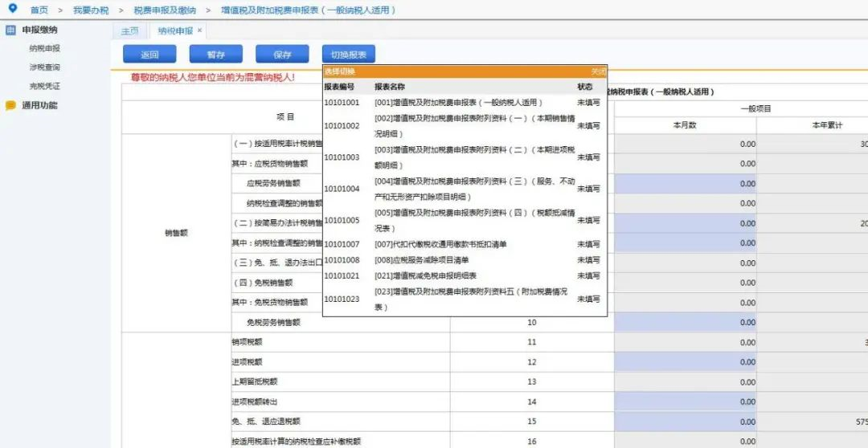The image size is (868, 448).
Task: Select report [008]应税服务减除项目清单
Action: [422, 260]
